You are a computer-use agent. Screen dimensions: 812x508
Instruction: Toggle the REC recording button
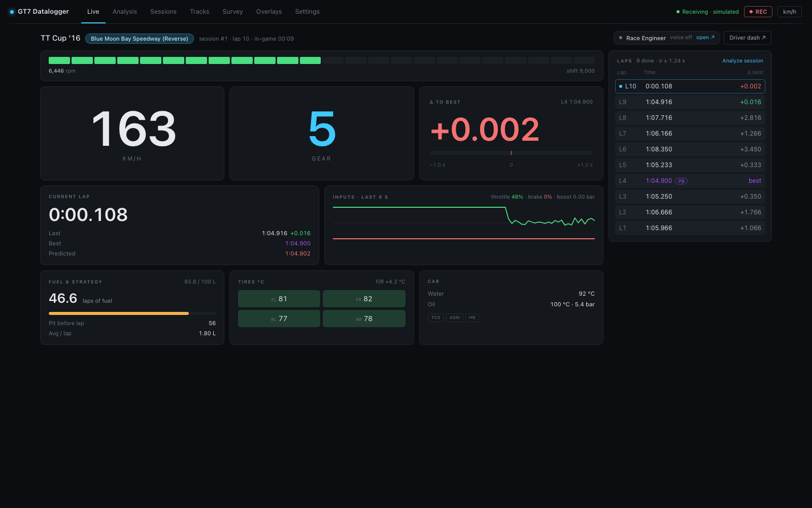point(758,12)
